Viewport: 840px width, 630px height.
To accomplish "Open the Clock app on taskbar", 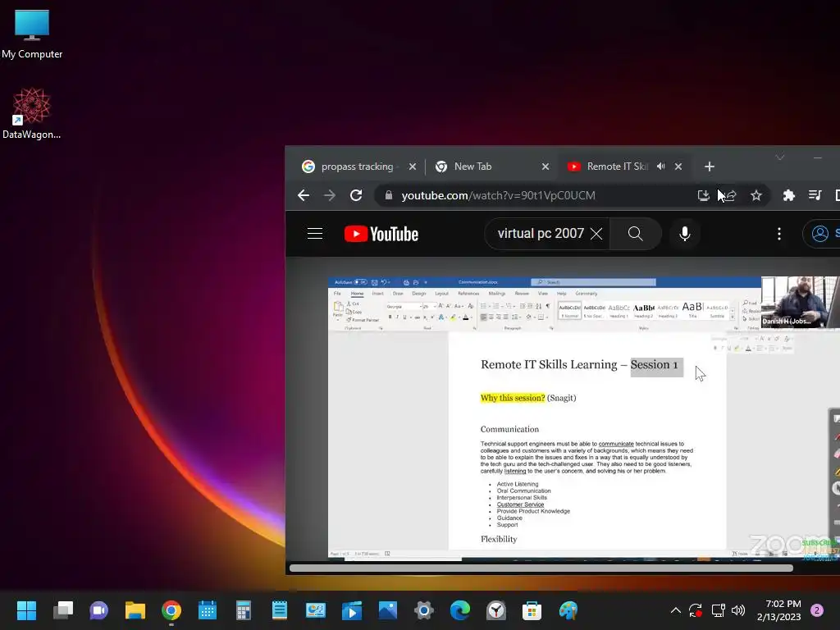I will click(496, 610).
